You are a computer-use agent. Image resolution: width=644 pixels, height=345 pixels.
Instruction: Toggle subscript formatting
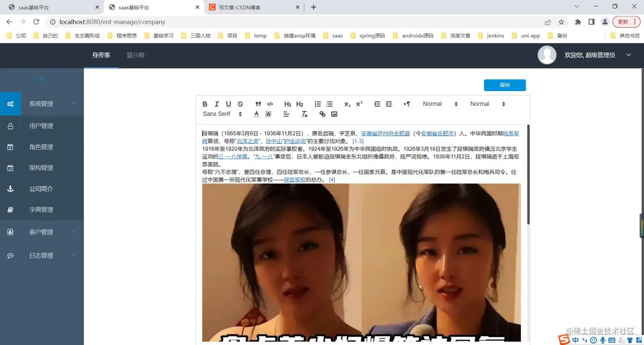pos(348,104)
